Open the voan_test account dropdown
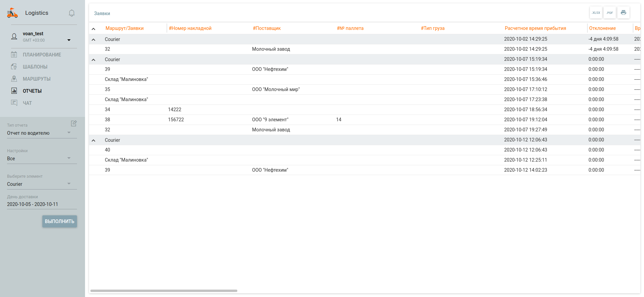The width and height of the screenshot is (644, 297). 69,40
